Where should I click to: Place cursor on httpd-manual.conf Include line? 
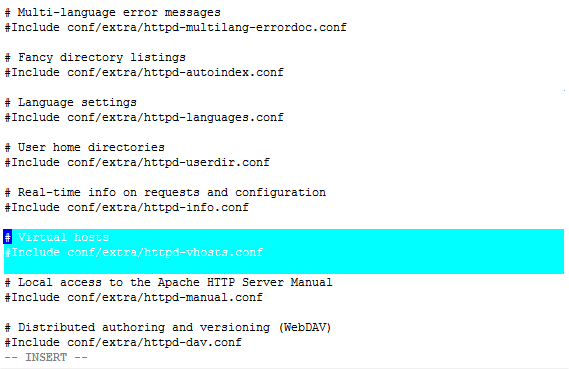coord(134,298)
